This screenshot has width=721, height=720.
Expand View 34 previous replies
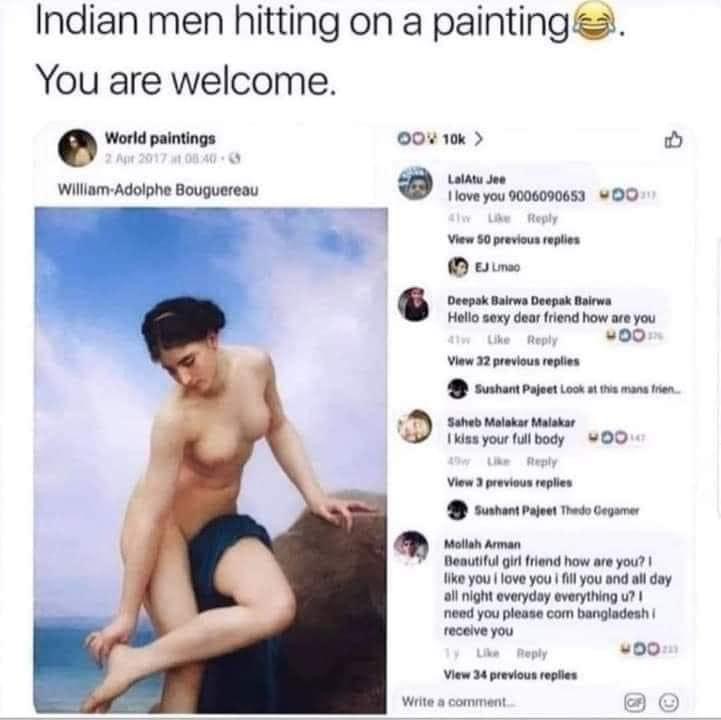510,675
